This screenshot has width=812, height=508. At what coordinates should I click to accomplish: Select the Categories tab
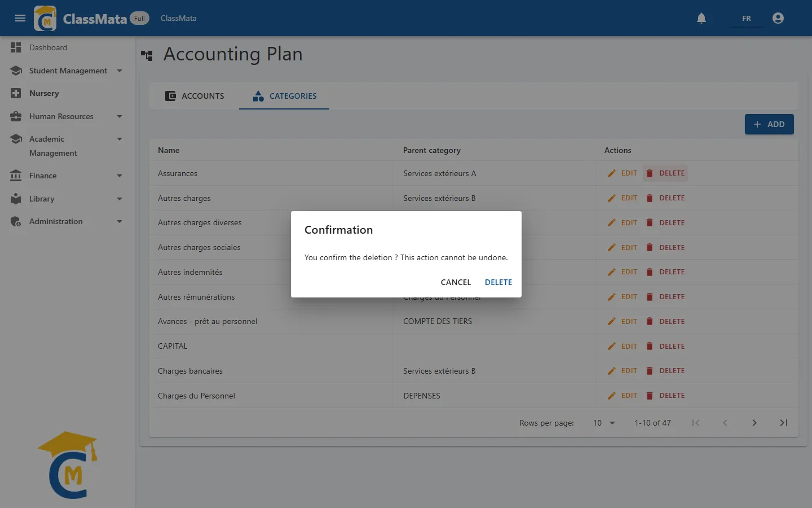tap(284, 96)
